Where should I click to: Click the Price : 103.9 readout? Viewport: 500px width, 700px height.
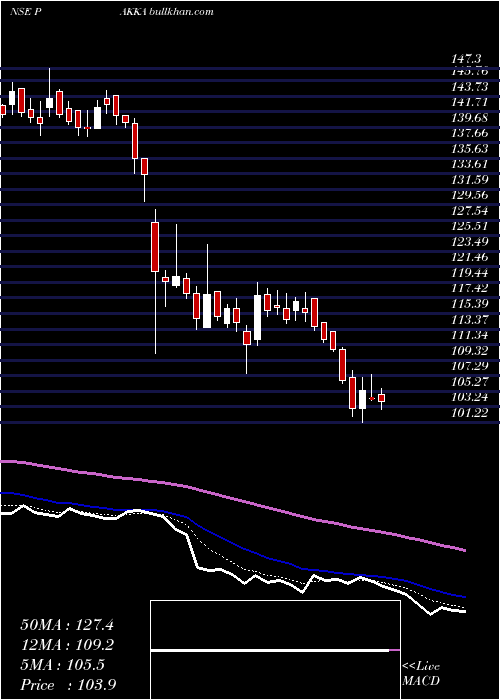point(68,685)
